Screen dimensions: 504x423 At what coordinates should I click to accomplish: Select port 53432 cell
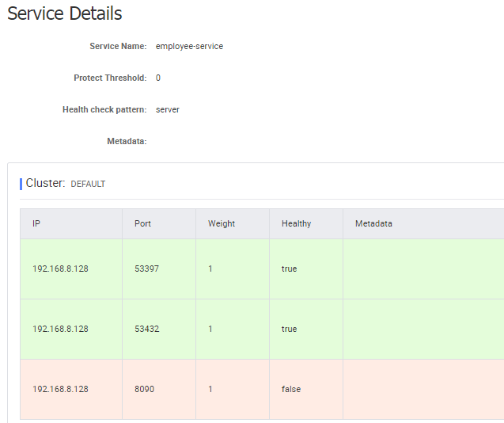[147, 330]
